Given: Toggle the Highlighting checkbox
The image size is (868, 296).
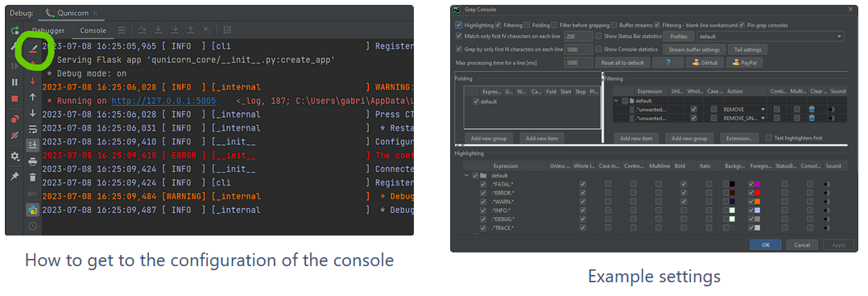Looking at the screenshot, I should point(459,25).
